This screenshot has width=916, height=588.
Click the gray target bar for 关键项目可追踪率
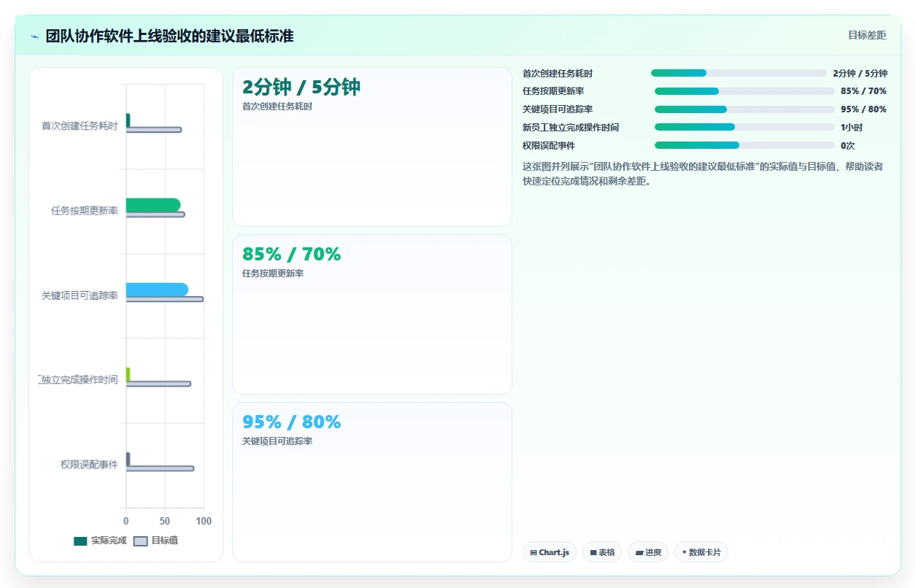point(165,299)
